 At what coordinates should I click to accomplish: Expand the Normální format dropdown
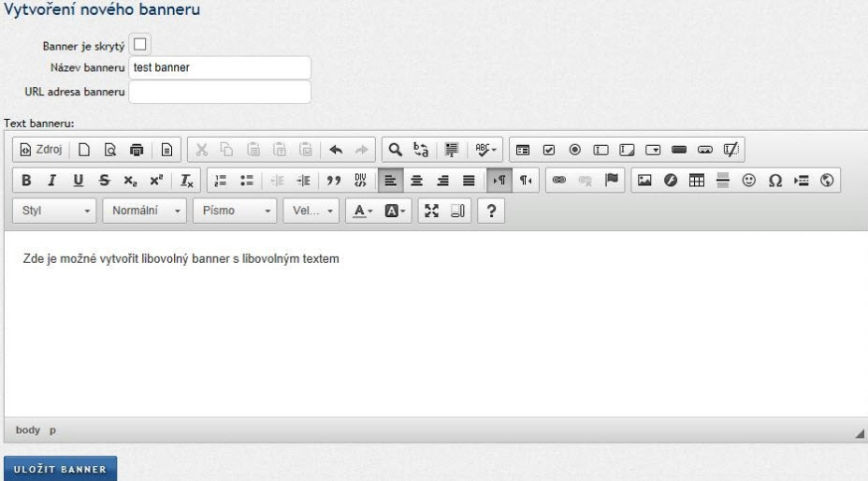click(x=144, y=211)
